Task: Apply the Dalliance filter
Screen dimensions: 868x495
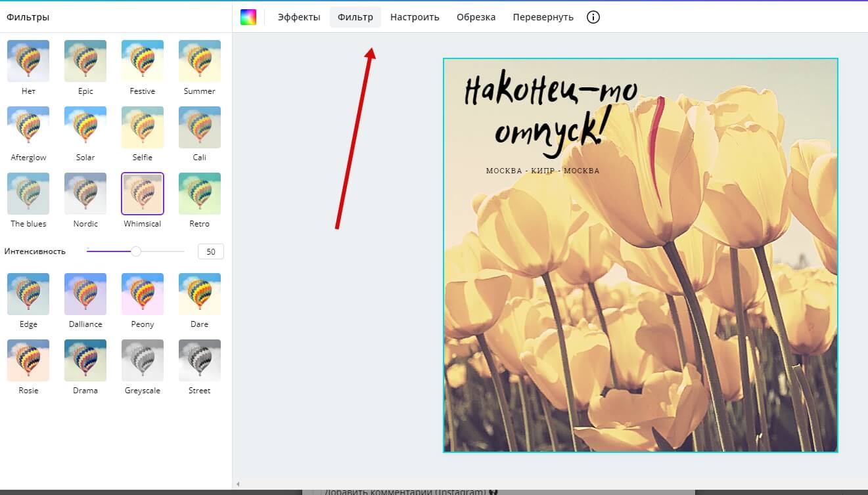Action: [85, 294]
